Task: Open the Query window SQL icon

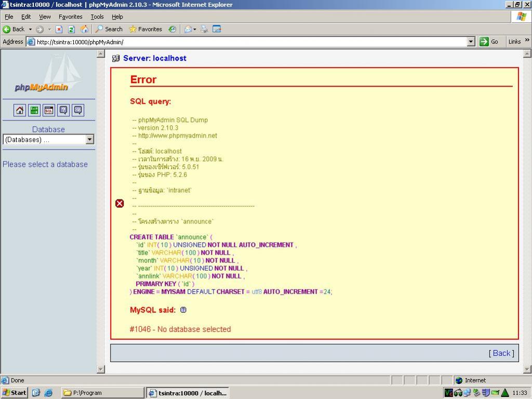Action: (49, 110)
